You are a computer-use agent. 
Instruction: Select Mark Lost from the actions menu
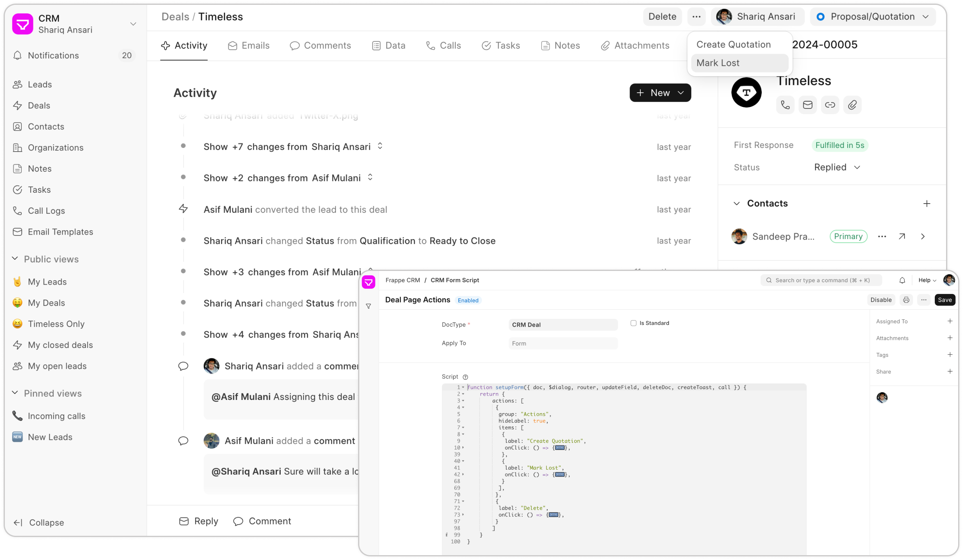click(718, 62)
